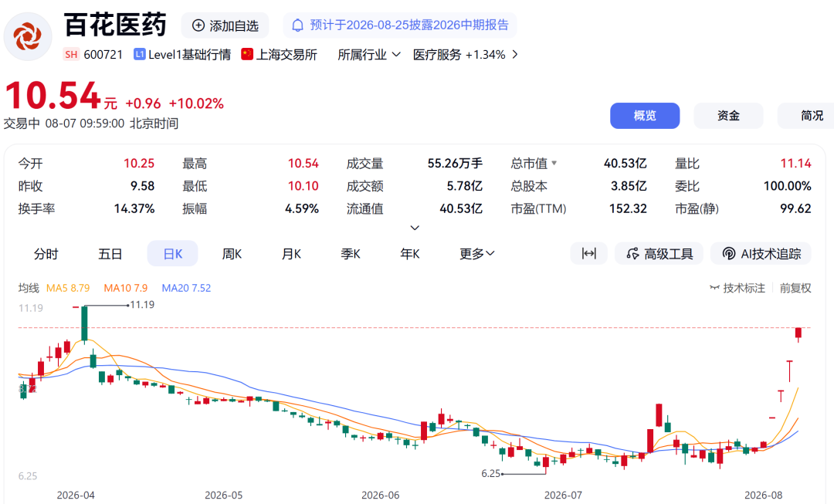
Task: Click the 最高 value 10.54
Action: pos(303,163)
